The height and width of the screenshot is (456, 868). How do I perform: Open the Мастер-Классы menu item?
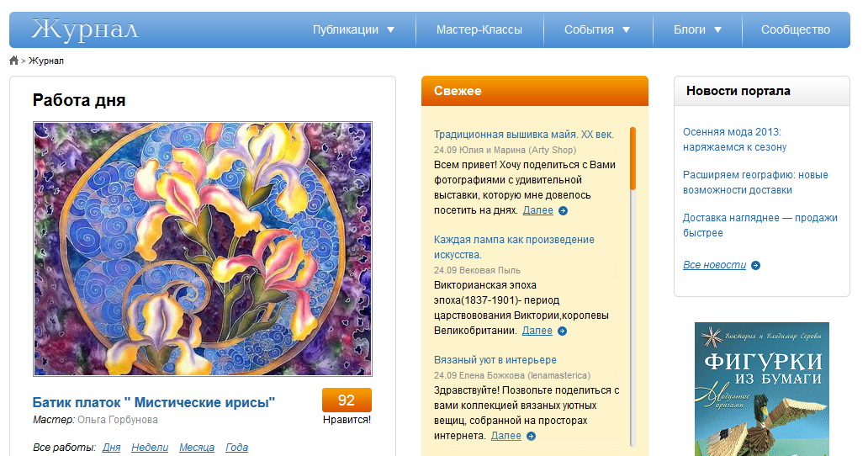point(479,30)
